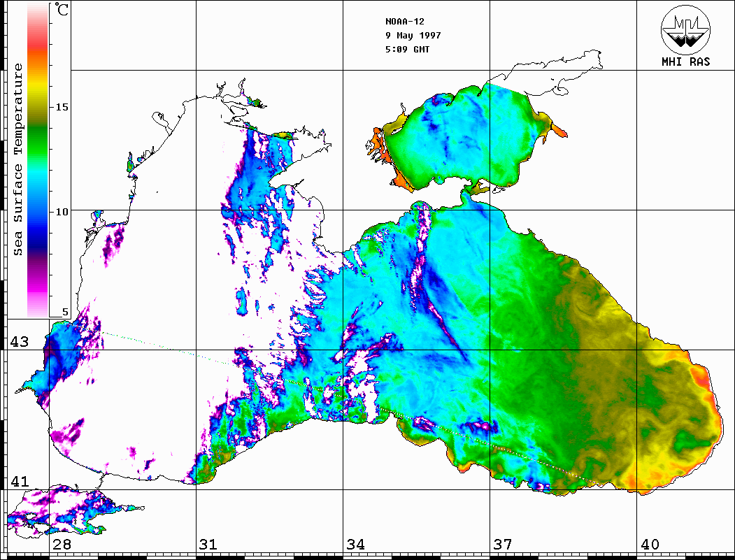Viewport: 735px width, 560px height.
Task: Click latitude label 43
Action: tap(20, 342)
